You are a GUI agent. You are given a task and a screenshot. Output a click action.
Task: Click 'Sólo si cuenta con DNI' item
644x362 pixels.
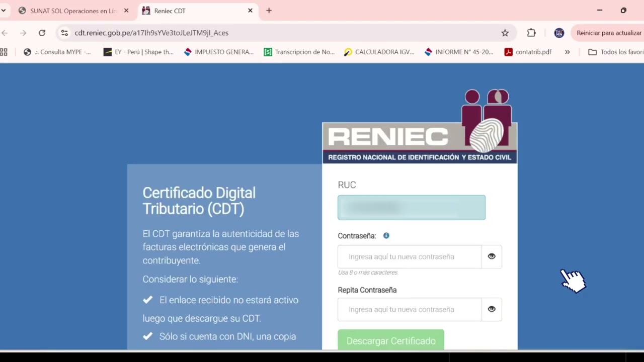227,336
